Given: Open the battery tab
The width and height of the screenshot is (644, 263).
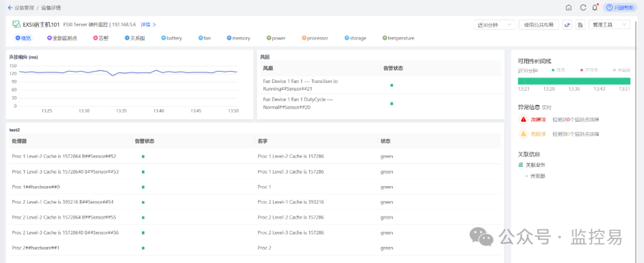Looking at the screenshot, I should coord(171,38).
